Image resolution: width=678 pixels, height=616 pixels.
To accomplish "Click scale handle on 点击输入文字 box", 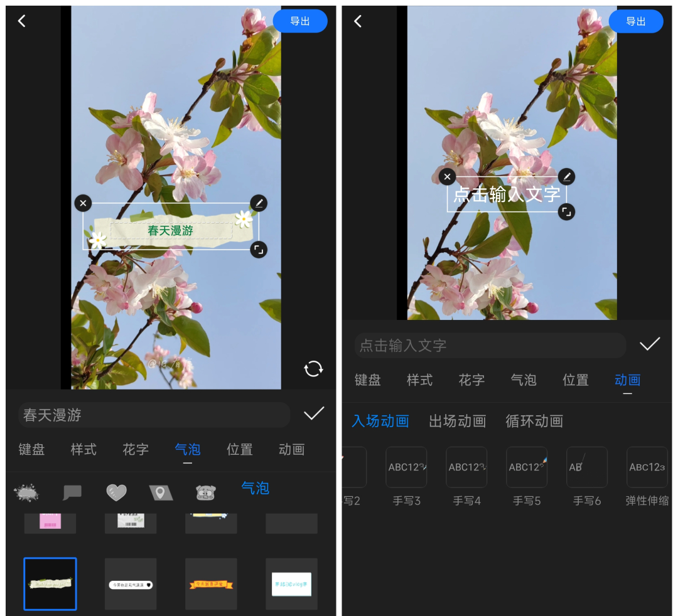I will click(566, 211).
